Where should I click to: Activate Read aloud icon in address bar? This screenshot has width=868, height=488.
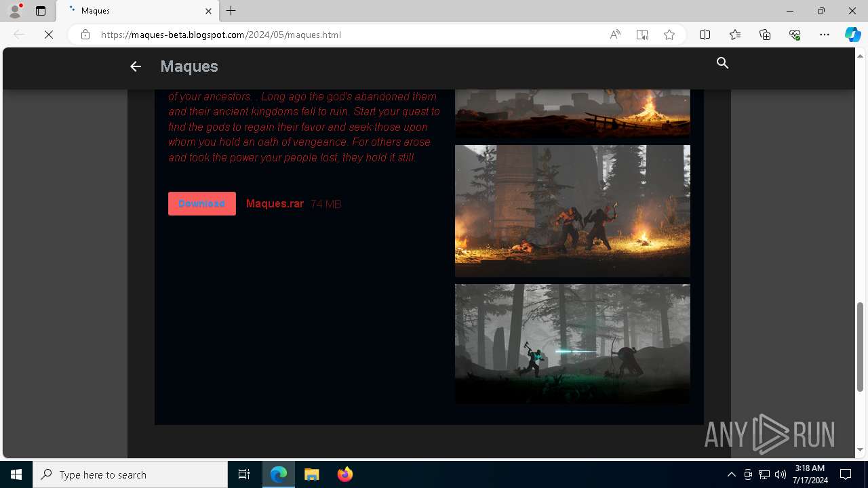click(x=615, y=35)
